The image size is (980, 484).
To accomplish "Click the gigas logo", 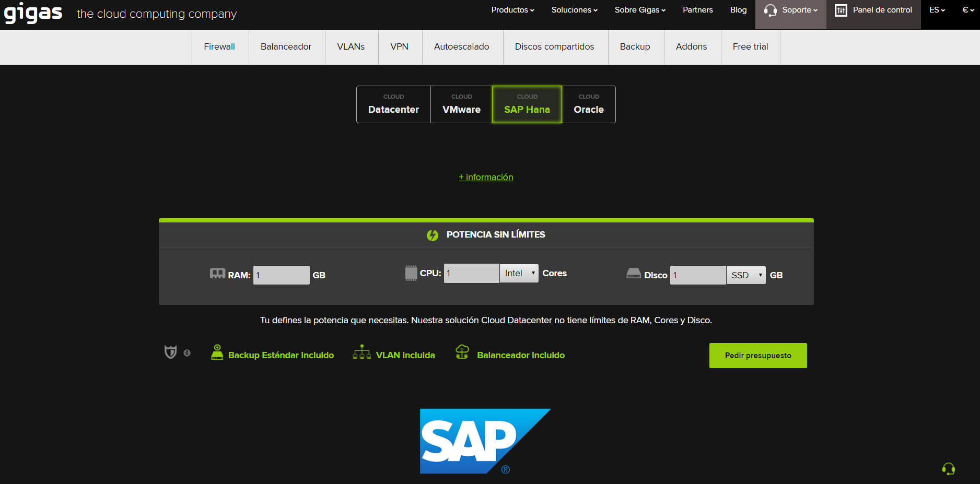I will click(x=33, y=13).
